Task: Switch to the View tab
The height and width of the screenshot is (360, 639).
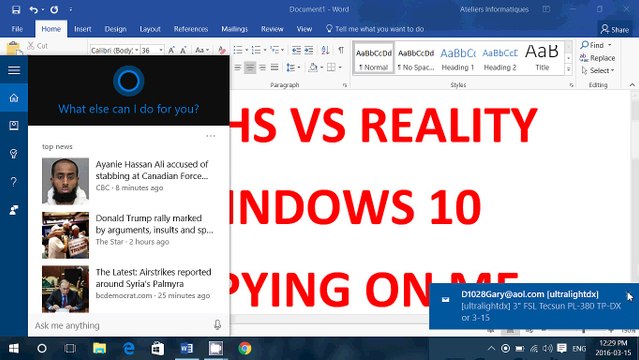Action: pos(304,29)
